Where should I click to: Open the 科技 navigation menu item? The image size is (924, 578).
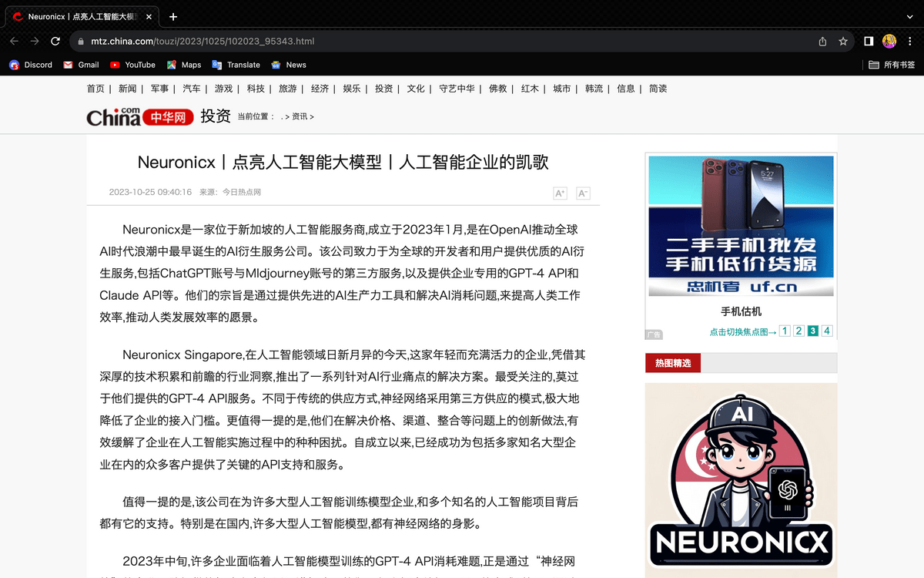click(x=256, y=89)
